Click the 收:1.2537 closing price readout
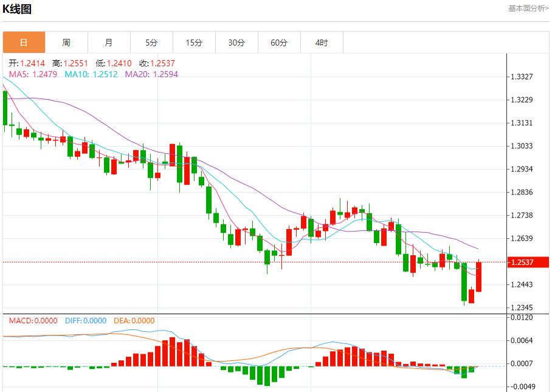 [157, 63]
